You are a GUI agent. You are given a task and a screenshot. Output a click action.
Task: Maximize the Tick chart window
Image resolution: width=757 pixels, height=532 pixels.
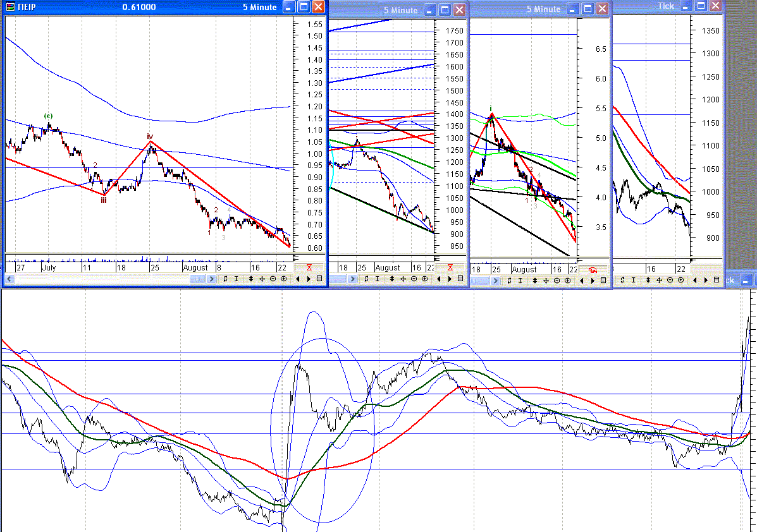point(701,6)
